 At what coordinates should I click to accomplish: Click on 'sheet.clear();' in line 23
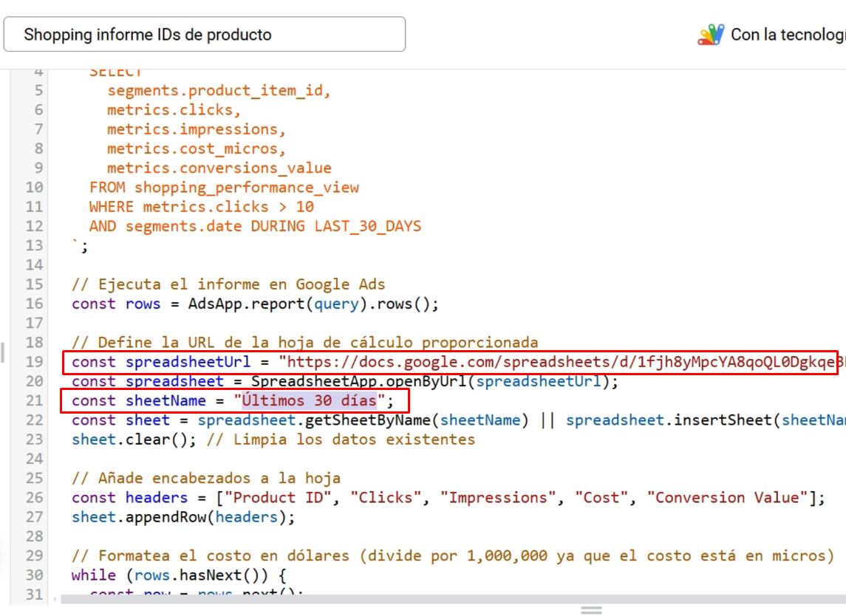pos(134,439)
